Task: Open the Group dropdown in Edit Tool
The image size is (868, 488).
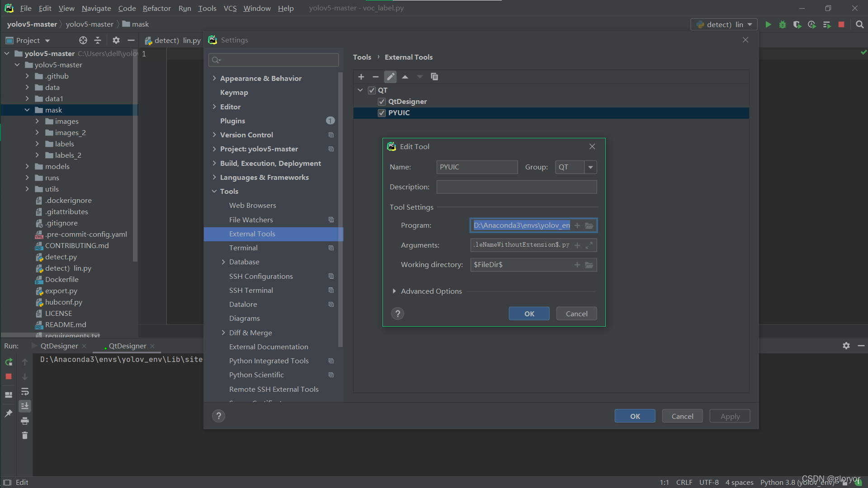Action: click(590, 167)
